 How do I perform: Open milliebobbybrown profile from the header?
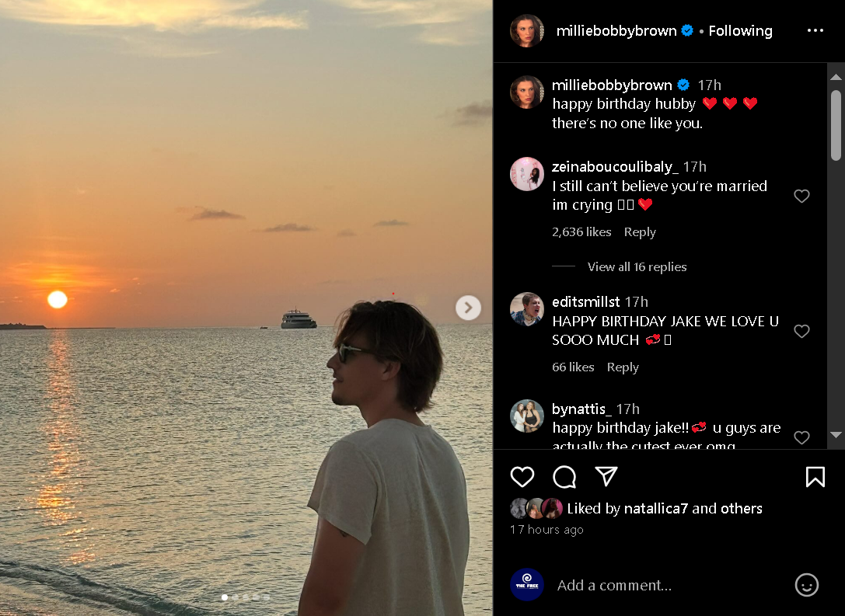click(616, 31)
